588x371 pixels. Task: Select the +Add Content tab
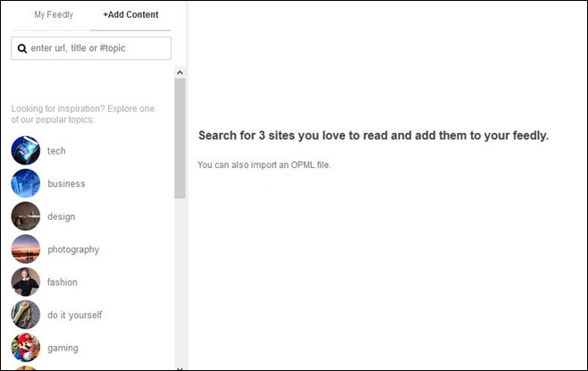pos(130,14)
